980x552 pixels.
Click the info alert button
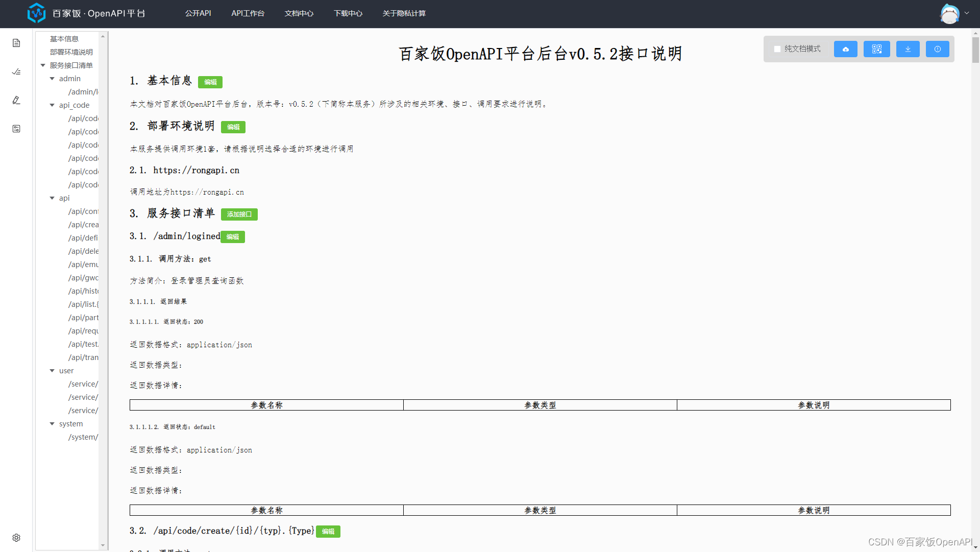(x=938, y=49)
